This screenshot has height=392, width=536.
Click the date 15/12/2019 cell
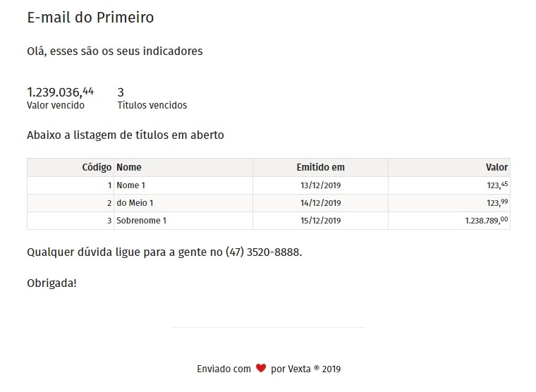click(x=320, y=221)
